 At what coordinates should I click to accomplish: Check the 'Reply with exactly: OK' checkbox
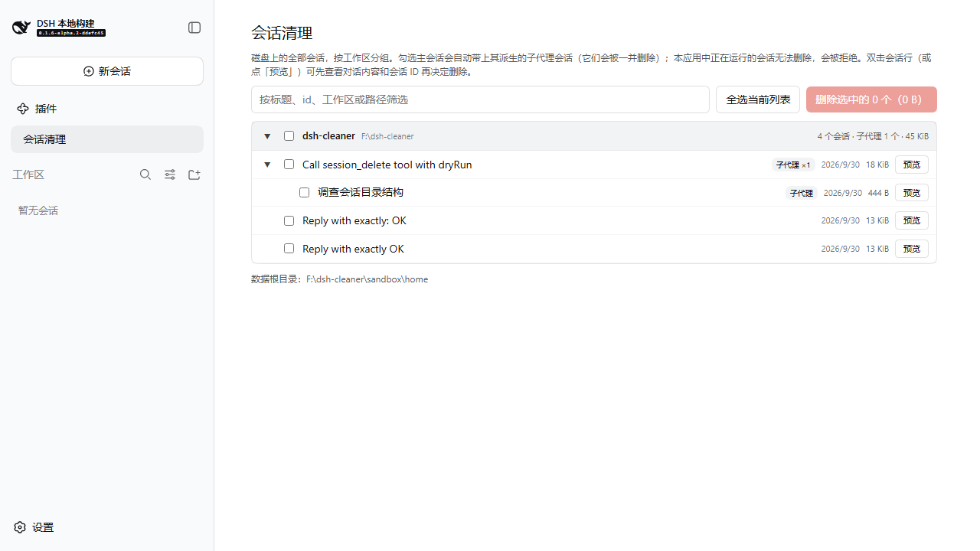tap(289, 220)
